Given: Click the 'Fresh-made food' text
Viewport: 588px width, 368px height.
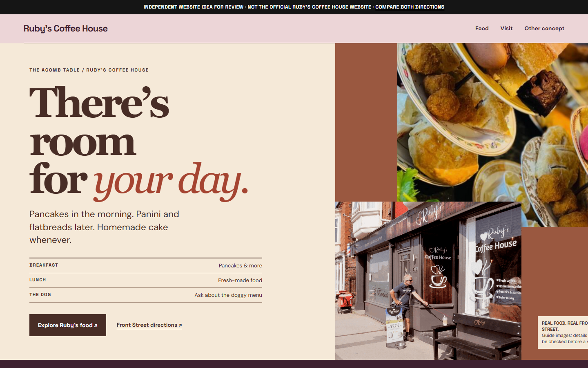Looking at the screenshot, I should tap(240, 280).
